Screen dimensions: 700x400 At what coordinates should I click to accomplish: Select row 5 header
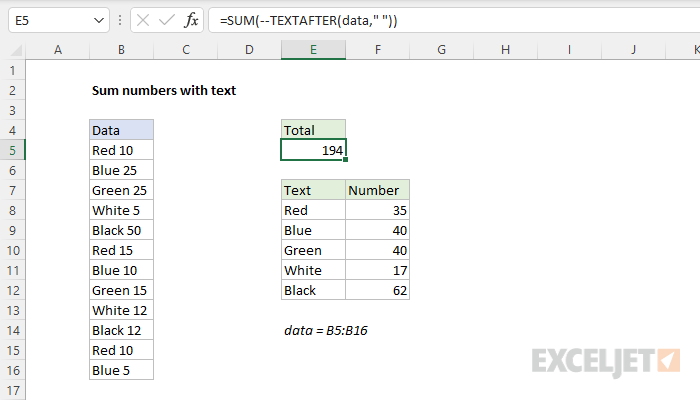coord(12,150)
